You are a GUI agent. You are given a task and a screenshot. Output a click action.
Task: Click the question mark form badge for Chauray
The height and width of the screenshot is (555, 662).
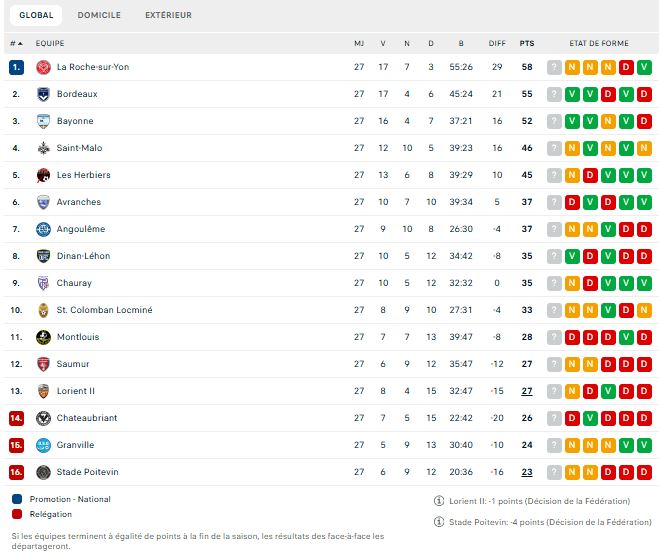tap(554, 283)
